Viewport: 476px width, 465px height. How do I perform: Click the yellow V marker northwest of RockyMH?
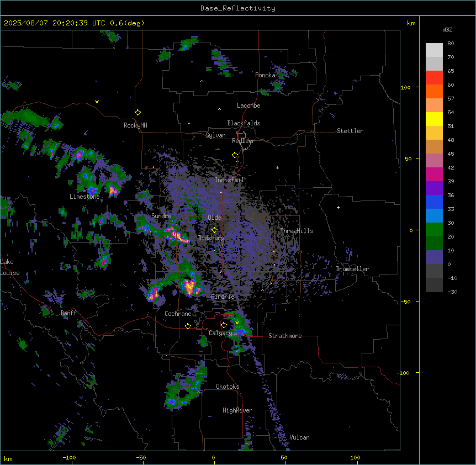[97, 102]
